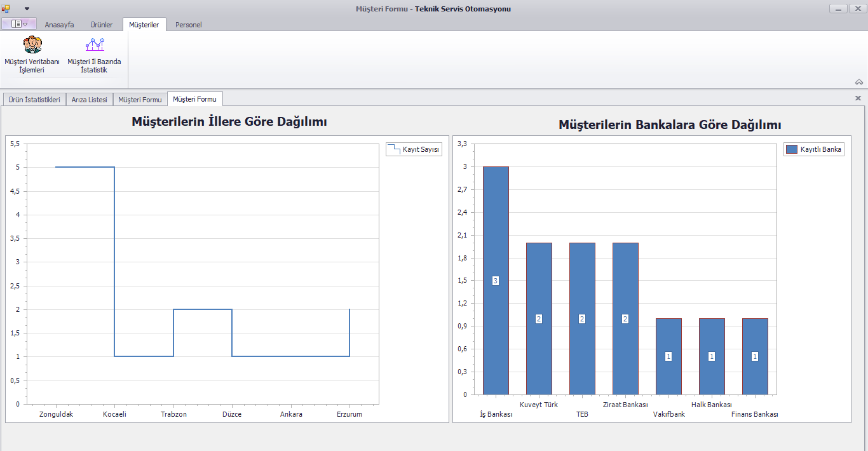Viewport: 868px width, 451px height.
Task: Click the İş Bankası axis label
Action: [x=496, y=414]
